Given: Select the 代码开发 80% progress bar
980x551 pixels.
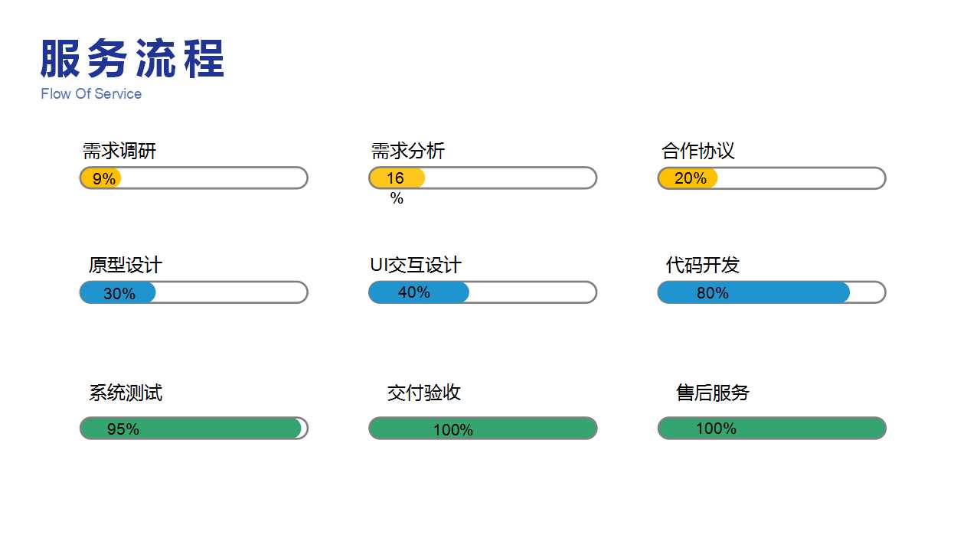Looking at the screenshot, I should 772,292.
